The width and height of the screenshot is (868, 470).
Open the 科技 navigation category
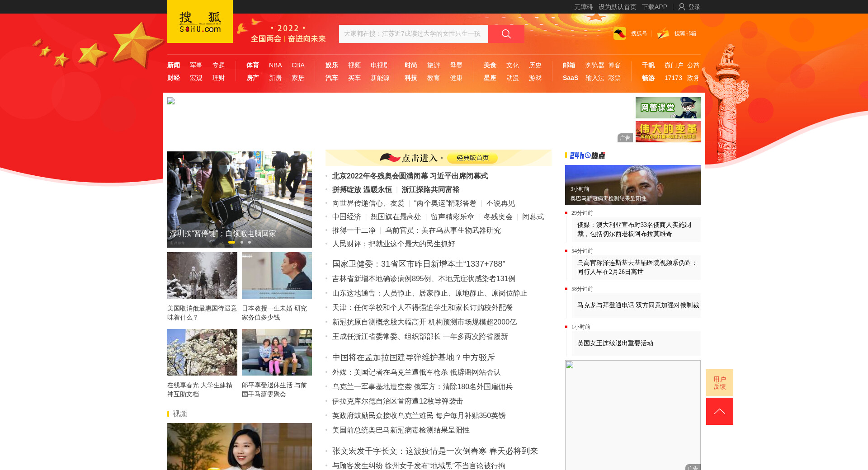411,78
